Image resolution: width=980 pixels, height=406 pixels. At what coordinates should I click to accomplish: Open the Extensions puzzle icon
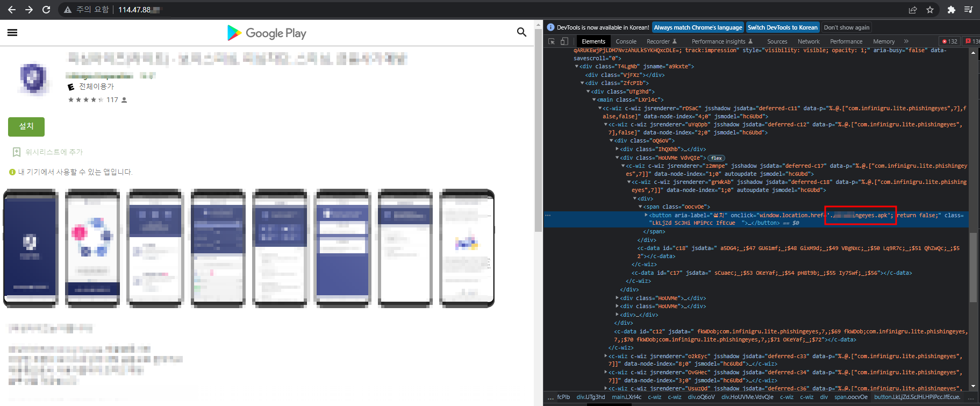(952, 10)
